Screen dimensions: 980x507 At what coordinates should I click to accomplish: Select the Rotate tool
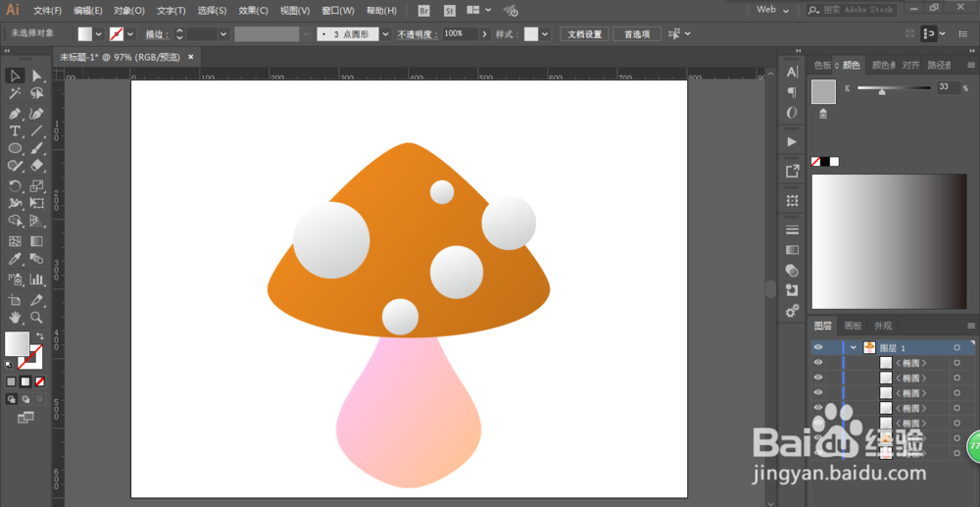(15, 185)
